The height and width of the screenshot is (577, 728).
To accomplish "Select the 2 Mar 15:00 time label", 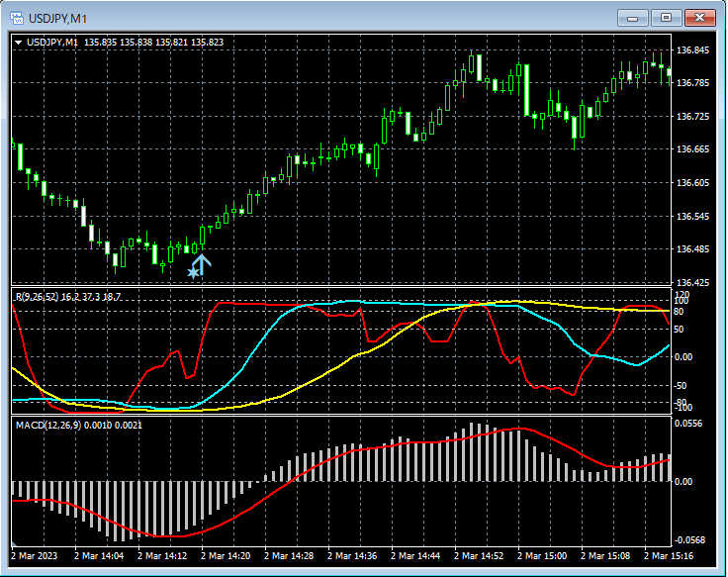I will (x=542, y=556).
